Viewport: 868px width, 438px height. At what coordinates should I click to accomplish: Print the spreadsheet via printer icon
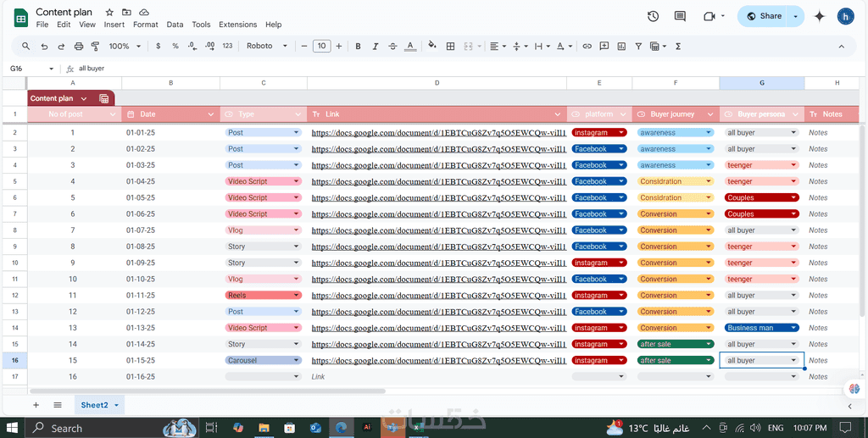[x=79, y=47]
